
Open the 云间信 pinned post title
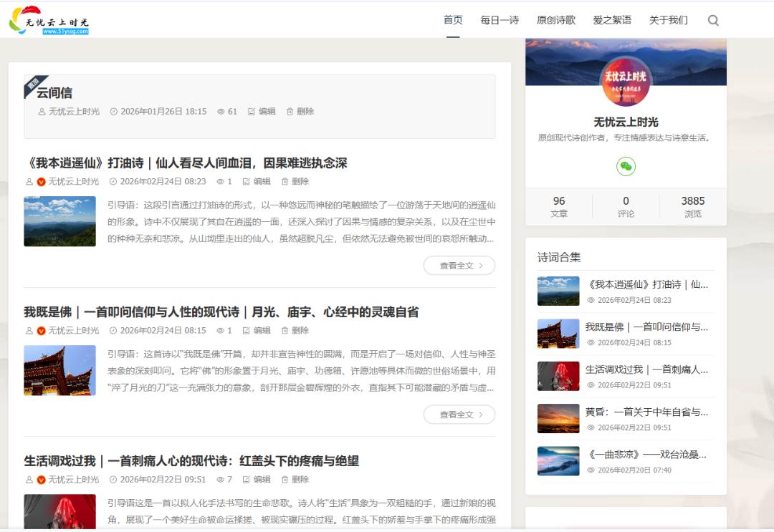[54, 93]
